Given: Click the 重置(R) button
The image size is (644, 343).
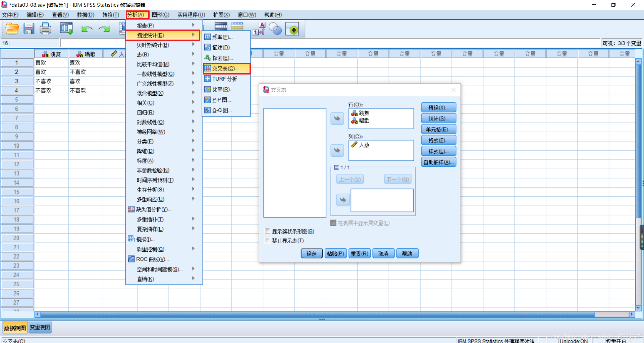Looking at the screenshot, I should tap(359, 253).
